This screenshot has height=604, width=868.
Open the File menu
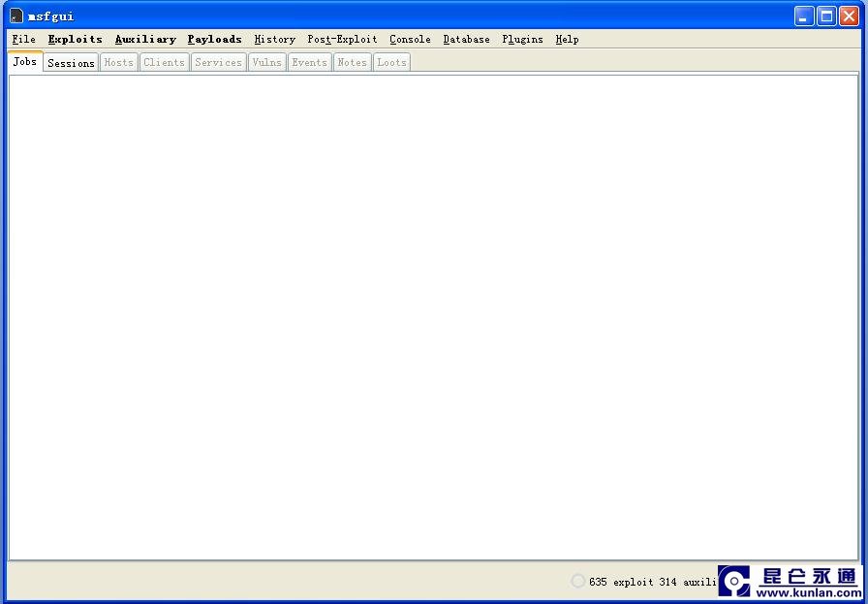pos(23,40)
